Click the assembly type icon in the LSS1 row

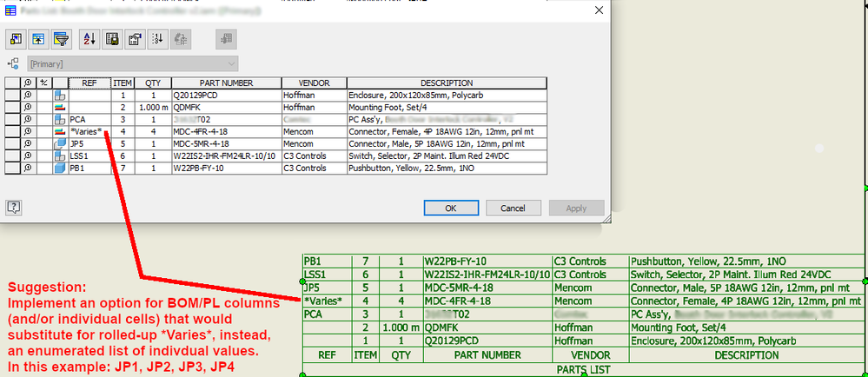[x=60, y=156]
